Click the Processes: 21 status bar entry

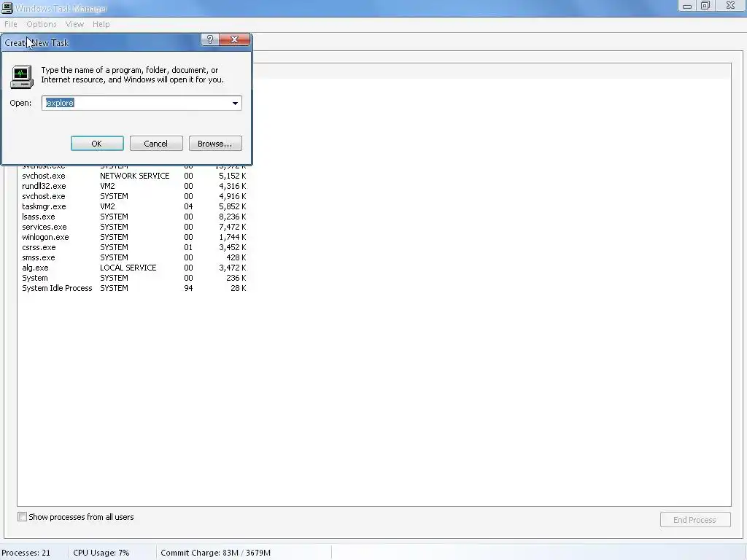27,553
